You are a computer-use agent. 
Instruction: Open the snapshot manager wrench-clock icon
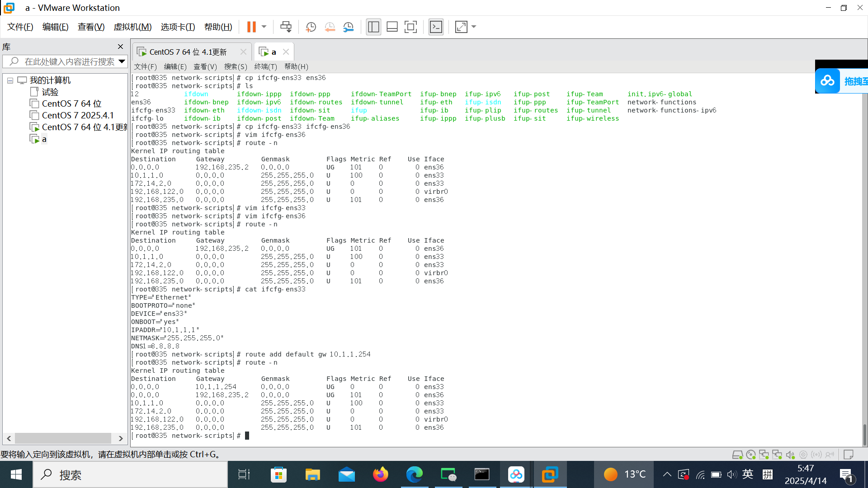coord(348,27)
